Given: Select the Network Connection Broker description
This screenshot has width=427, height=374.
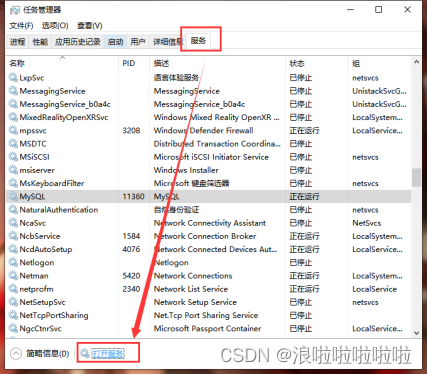Looking at the screenshot, I should [205, 236].
